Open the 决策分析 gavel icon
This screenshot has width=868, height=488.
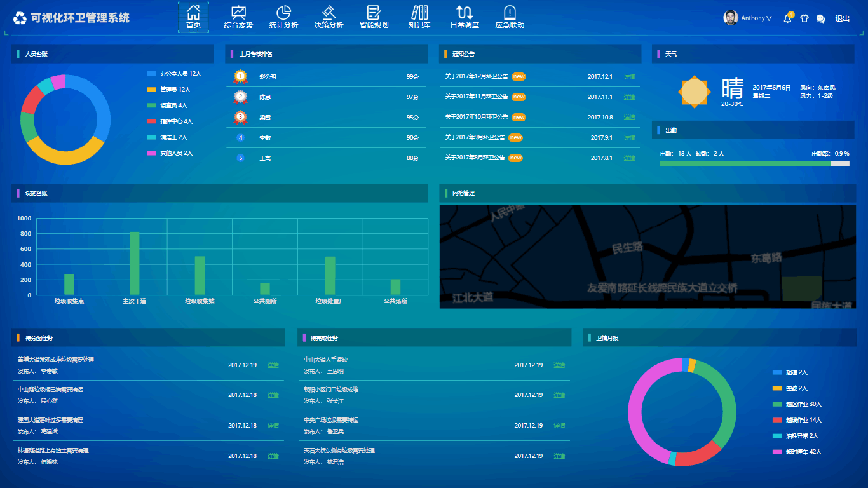pos(329,13)
